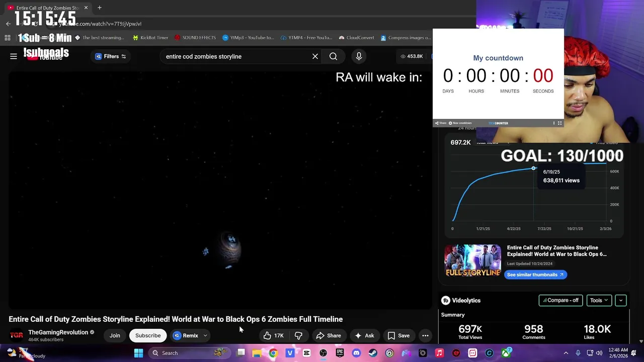Viewport: 644px width, 362px height.
Task: Click the 6/19/25 data point on views chart
Action: pos(533,168)
